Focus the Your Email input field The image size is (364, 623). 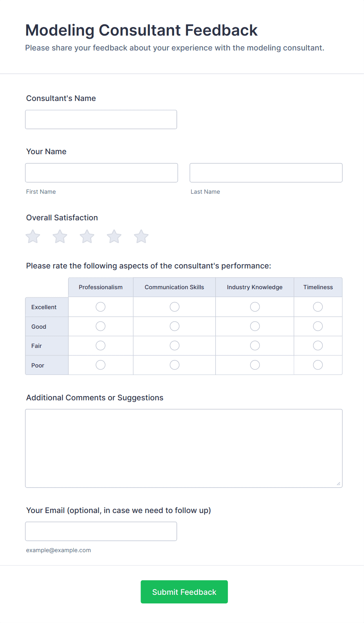coord(101,531)
